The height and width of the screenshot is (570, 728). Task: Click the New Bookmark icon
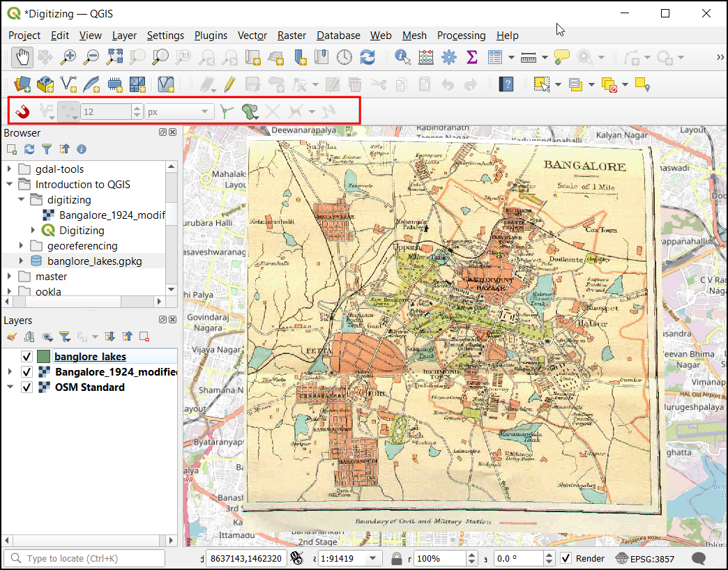(x=299, y=58)
